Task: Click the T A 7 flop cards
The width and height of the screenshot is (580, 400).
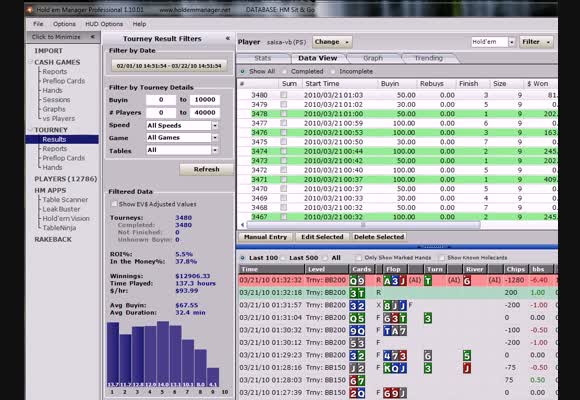Action: [395, 330]
